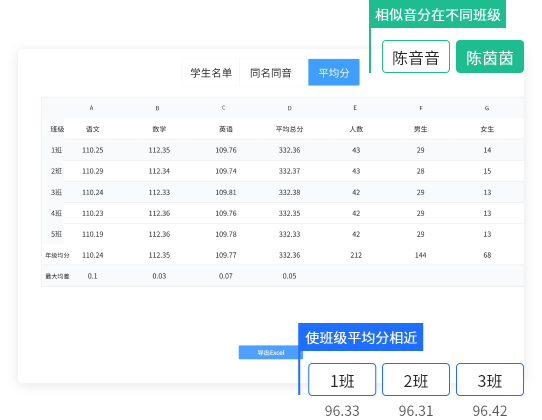Click column header letter G
Image resolution: width=542 pixels, height=420 pixels.
487,108
